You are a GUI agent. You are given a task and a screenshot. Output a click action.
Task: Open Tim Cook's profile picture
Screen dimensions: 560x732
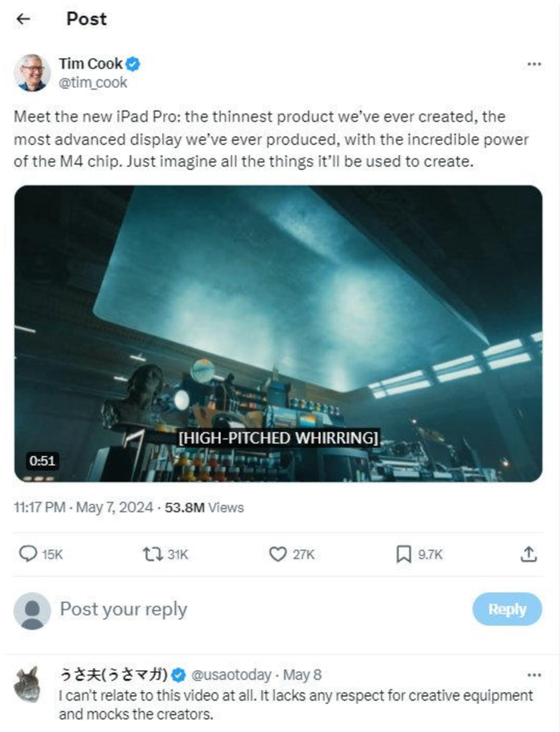(32, 73)
